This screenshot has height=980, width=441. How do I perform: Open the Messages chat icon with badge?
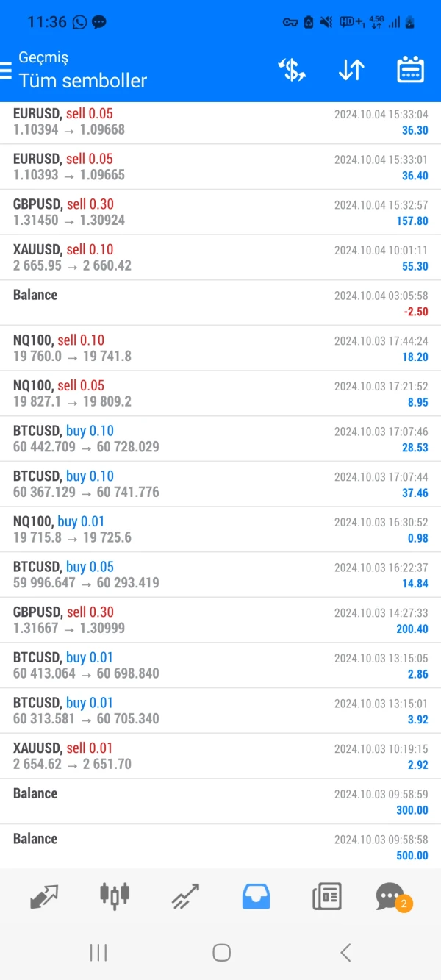point(393,897)
